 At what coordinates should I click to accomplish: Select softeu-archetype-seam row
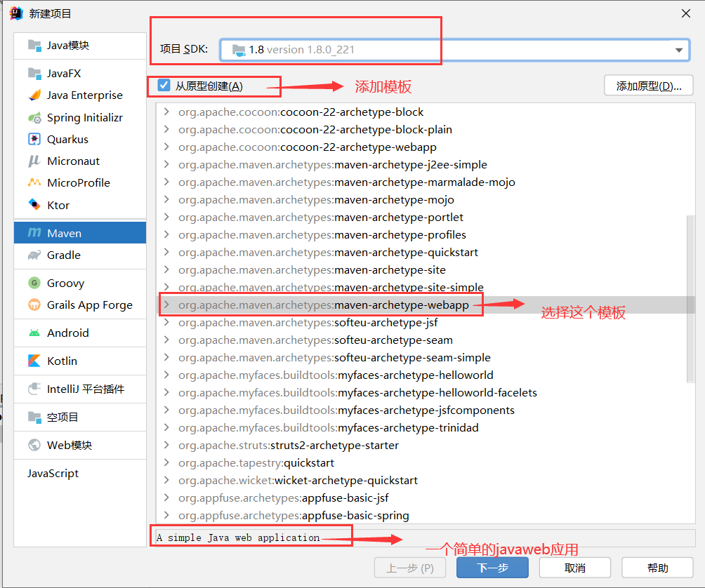click(x=426, y=340)
